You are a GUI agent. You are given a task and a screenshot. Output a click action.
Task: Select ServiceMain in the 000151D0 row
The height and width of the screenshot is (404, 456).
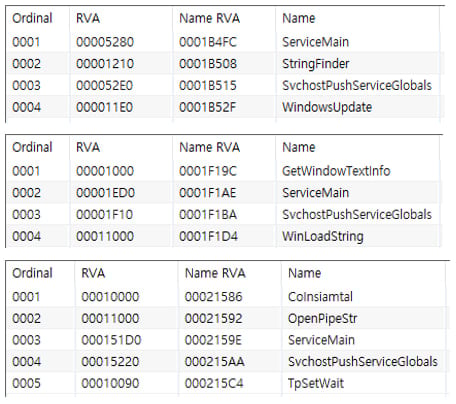coord(321,340)
